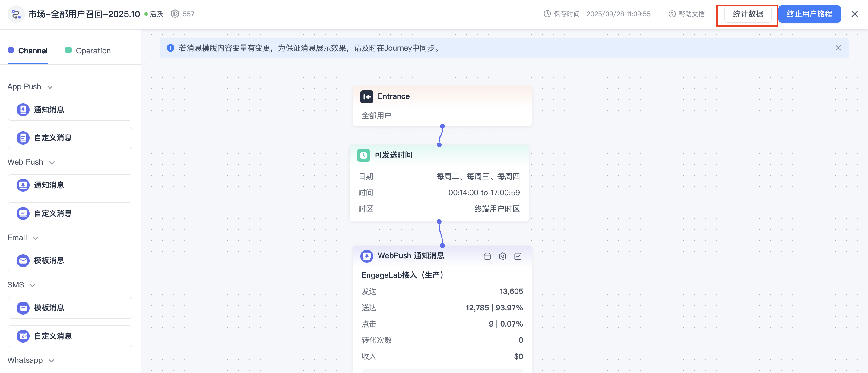Click the SMS template message icon
Screen dimensions: 868x373
23,308
